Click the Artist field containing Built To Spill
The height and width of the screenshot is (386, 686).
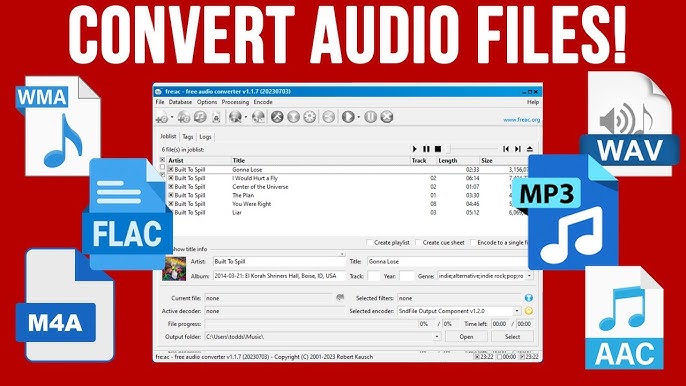click(x=279, y=262)
